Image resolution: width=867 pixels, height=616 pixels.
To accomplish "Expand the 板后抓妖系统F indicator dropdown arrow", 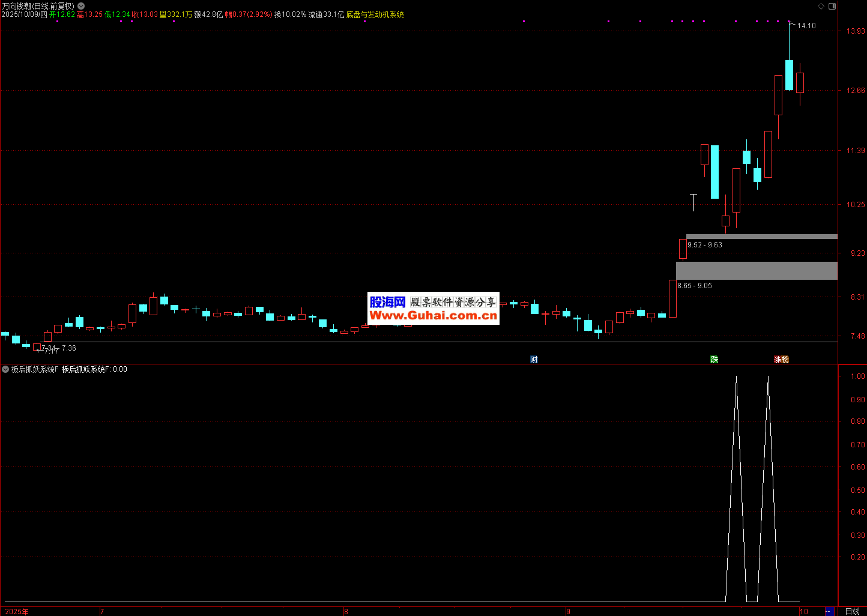I will [x=5, y=369].
